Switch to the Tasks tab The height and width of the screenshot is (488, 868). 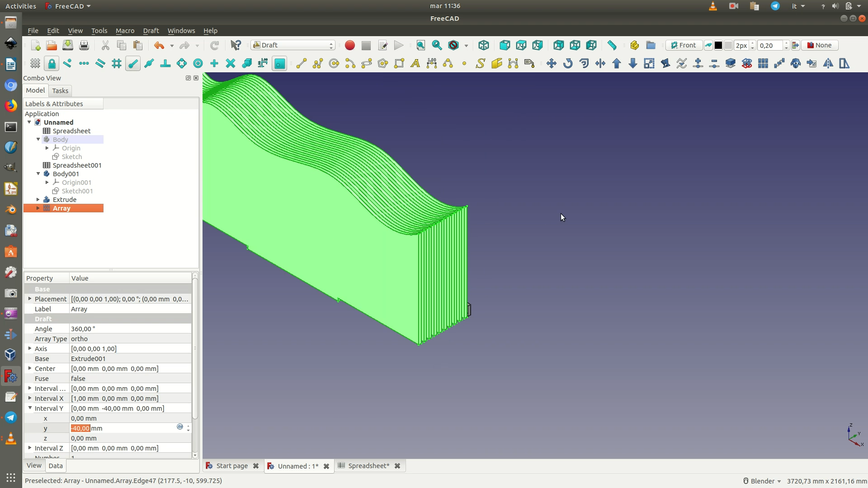[x=60, y=91]
